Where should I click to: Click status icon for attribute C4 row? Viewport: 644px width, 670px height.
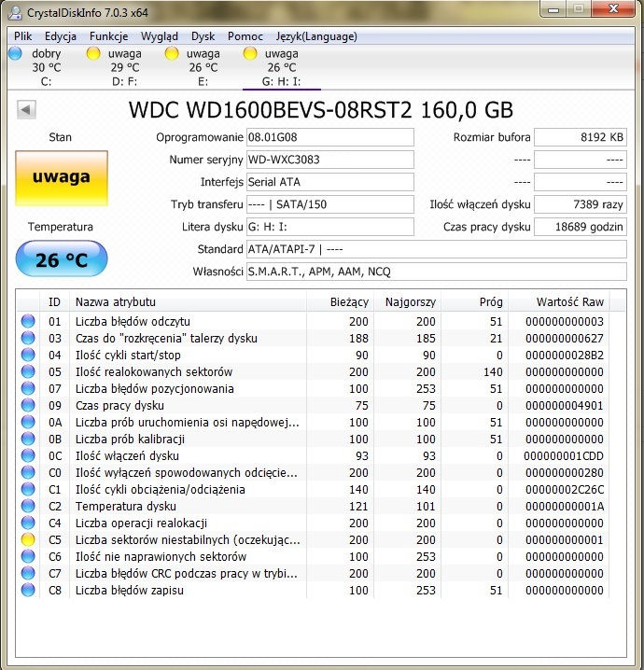pos(28,523)
